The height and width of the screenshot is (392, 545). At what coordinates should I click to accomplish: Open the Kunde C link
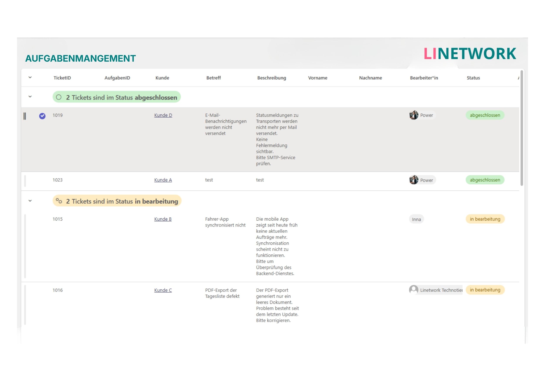pos(163,290)
